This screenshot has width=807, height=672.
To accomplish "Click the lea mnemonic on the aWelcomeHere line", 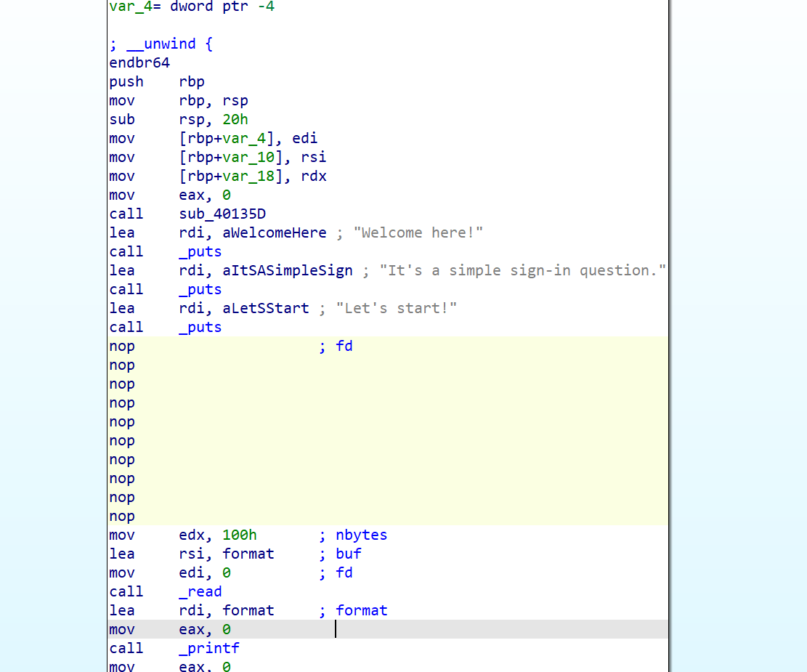I will point(122,232).
